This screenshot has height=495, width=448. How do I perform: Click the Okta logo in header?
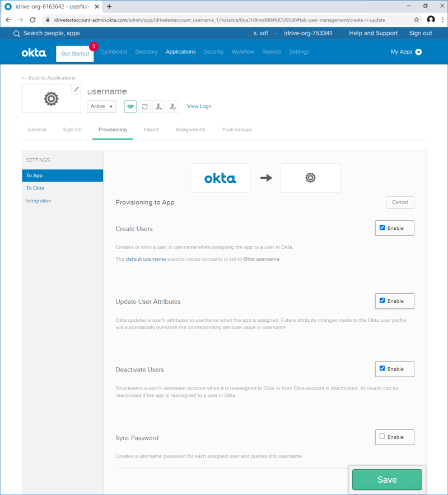coord(34,53)
